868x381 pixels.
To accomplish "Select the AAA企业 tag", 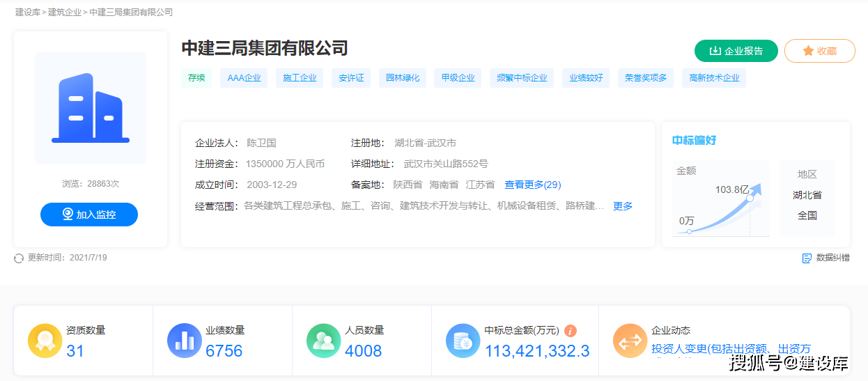I will coord(244,78).
